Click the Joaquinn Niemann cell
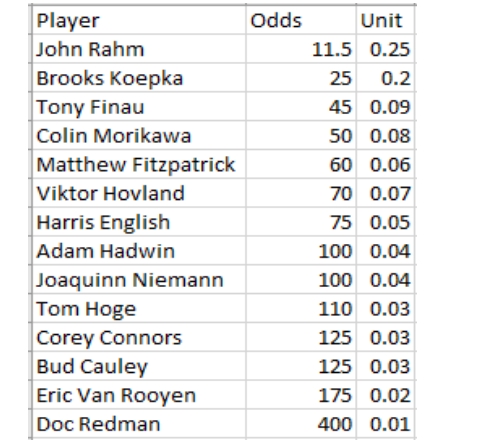Image resolution: width=482 pixels, height=444 pixels. point(139,279)
